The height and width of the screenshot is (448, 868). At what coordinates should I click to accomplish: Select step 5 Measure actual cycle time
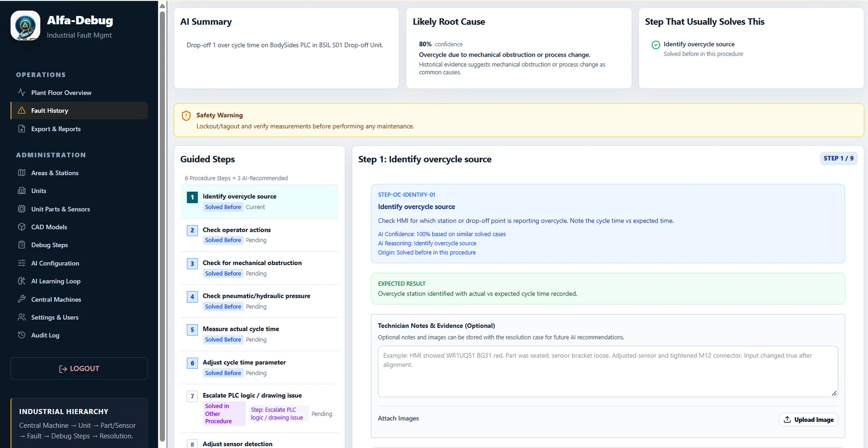coord(259,334)
